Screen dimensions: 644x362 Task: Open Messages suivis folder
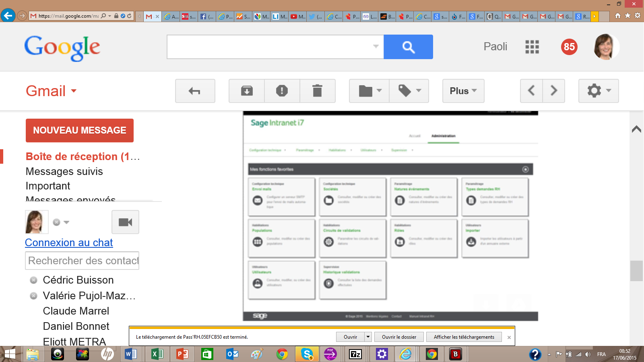click(x=64, y=171)
